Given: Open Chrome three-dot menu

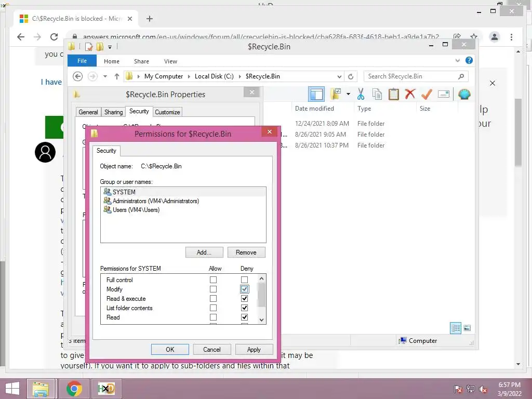Looking at the screenshot, I should (x=511, y=37).
